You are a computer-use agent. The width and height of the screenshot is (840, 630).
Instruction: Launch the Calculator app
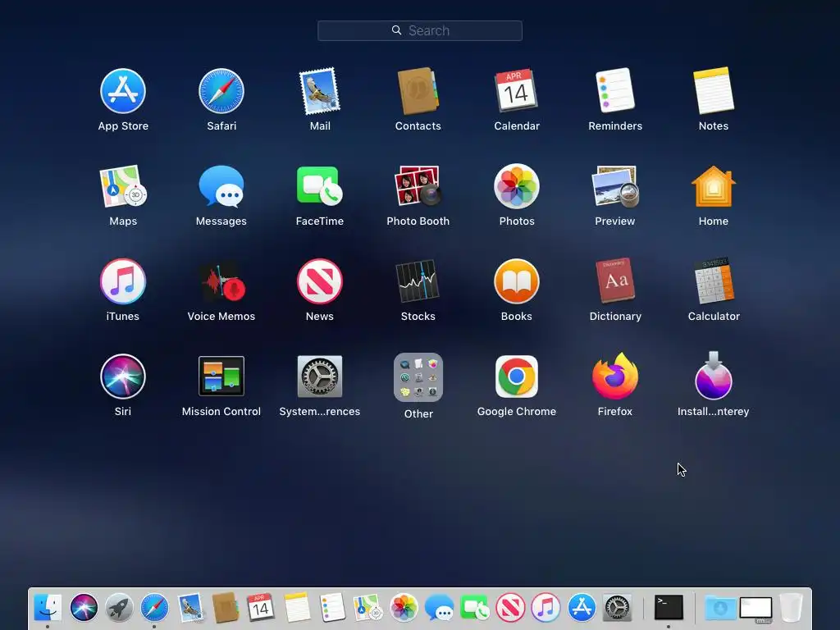[714, 282]
